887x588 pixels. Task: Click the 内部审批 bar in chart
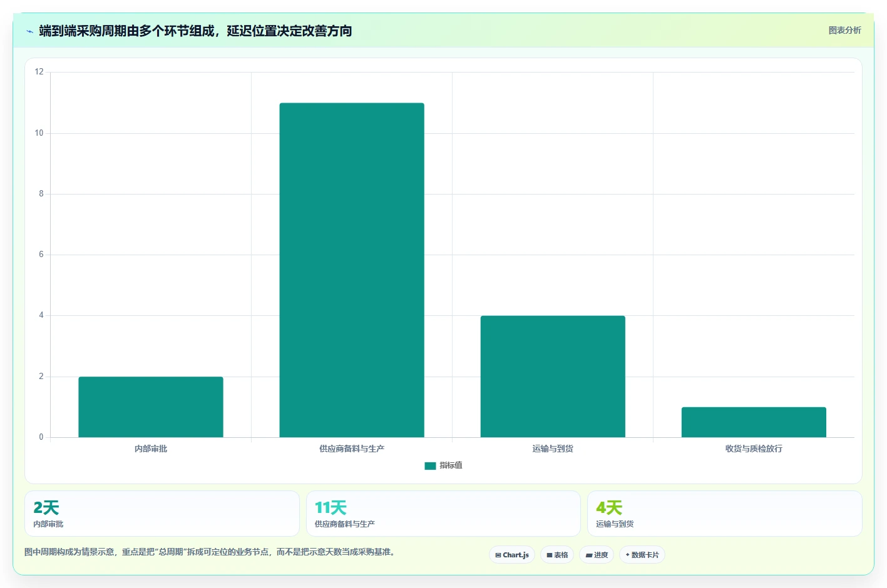pos(151,407)
